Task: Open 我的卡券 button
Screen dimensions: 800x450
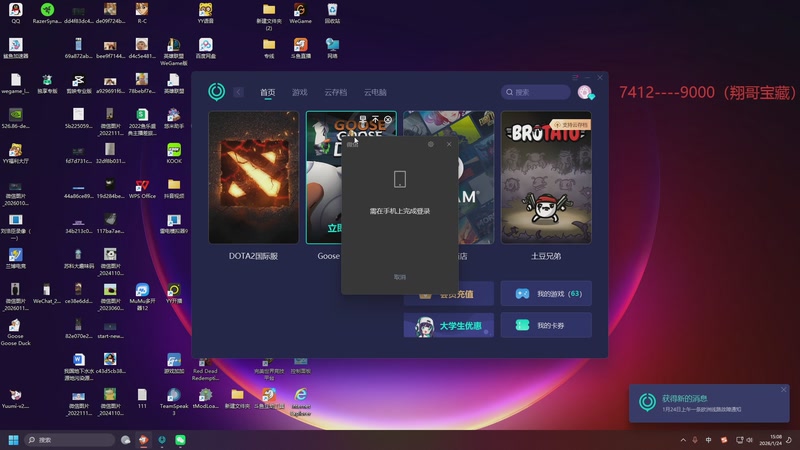Action: click(x=546, y=325)
